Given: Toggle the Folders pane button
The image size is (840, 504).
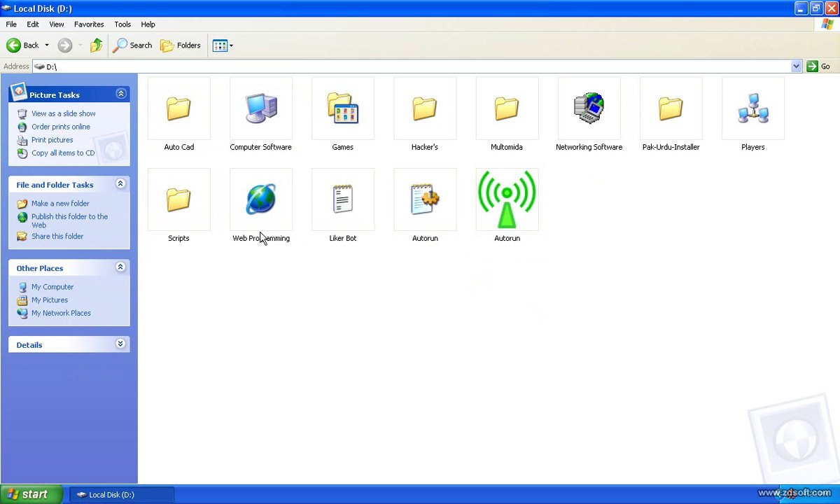Looking at the screenshot, I should click(181, 45).
